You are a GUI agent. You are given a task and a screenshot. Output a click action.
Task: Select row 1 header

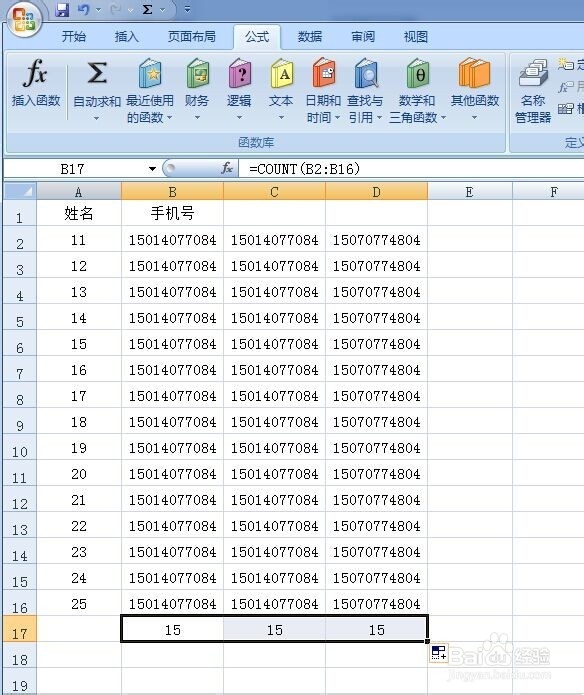19,213
